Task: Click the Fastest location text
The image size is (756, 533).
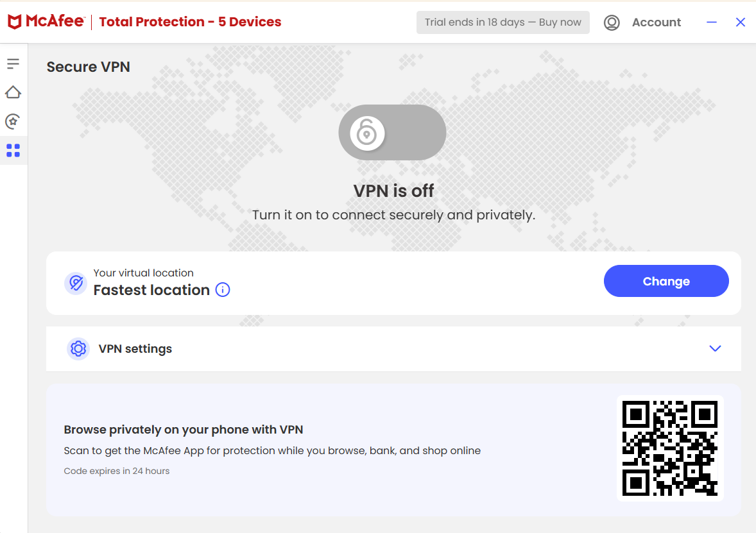Action: coord(152,290)
